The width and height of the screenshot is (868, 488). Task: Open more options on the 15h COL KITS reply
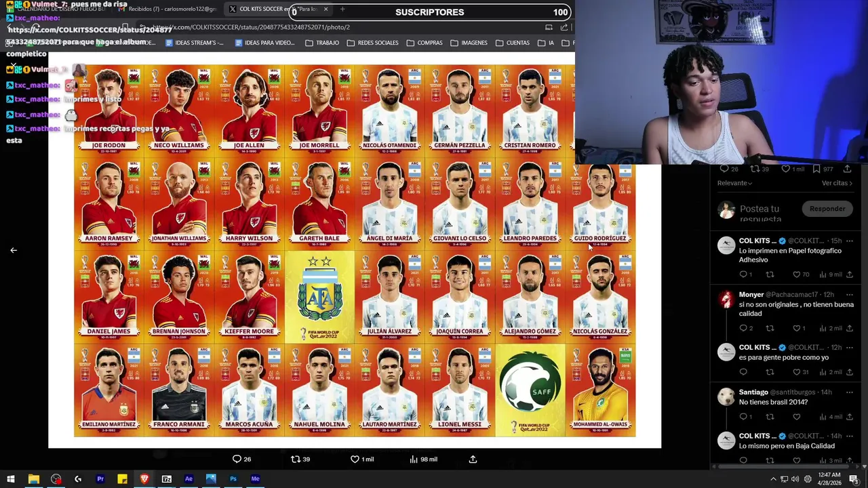pos(850,241)
